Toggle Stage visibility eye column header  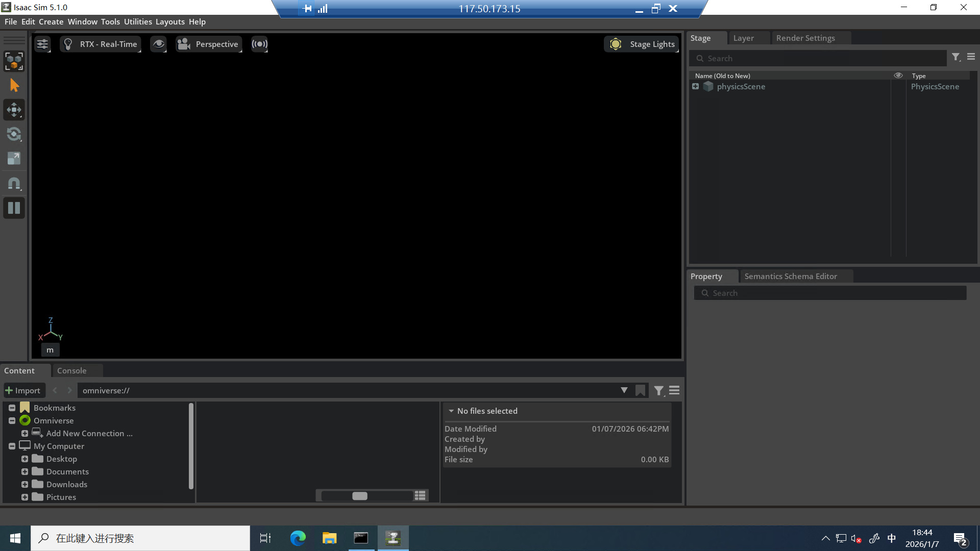click(x=898, y=76)
